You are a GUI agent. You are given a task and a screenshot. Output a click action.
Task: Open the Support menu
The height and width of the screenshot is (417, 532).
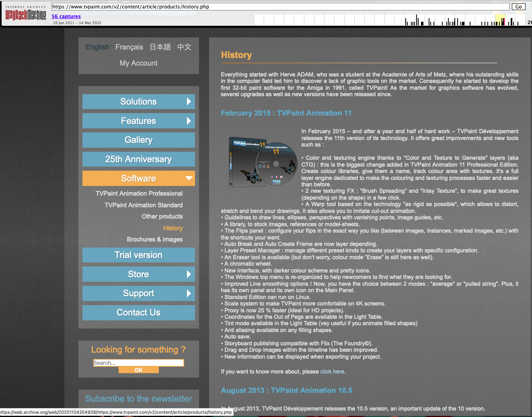pos(138,293)
